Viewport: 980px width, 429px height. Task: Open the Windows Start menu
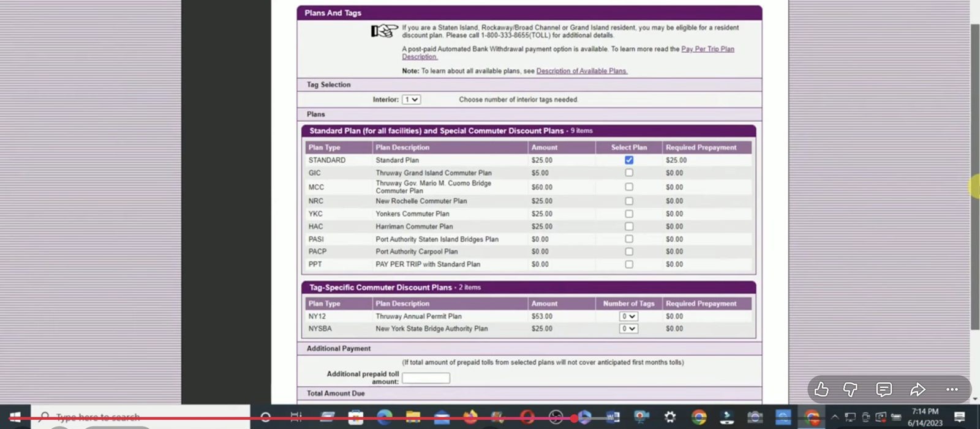point(15,417)
